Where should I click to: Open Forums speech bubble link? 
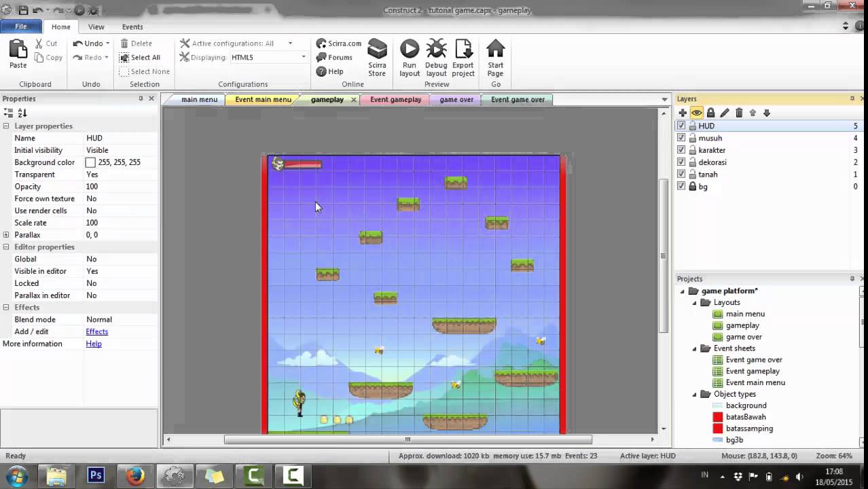[334, 58]
